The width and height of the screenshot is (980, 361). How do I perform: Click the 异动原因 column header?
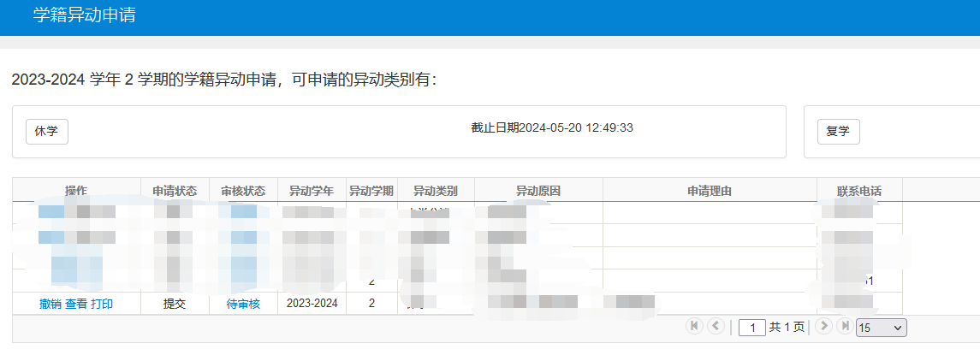click(x=538, y=191)
